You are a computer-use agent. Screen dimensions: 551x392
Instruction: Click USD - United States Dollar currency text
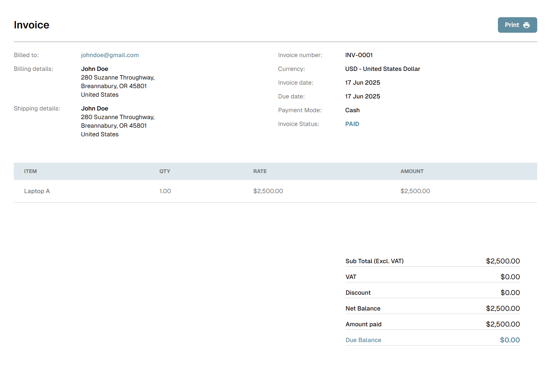tap(383, 69)
